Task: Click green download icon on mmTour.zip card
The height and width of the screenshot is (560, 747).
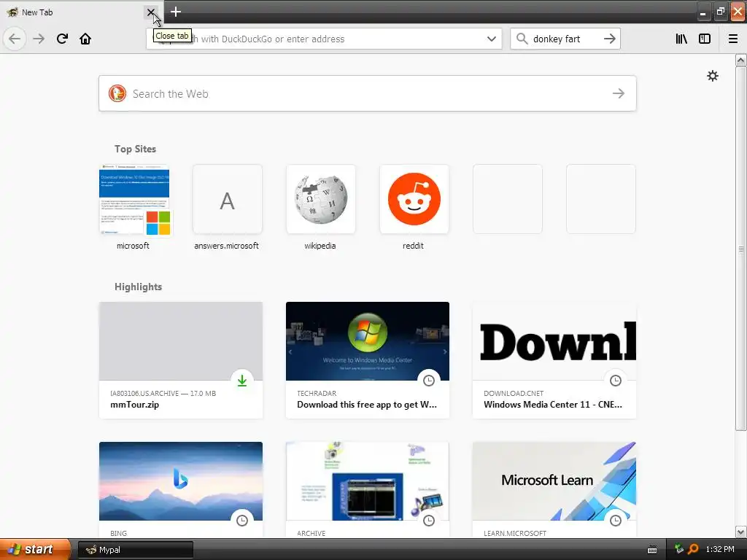Action: (242, 381)
